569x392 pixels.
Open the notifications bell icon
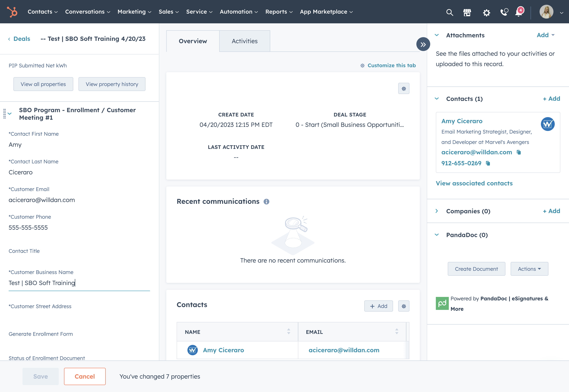(x=519, y=12)
